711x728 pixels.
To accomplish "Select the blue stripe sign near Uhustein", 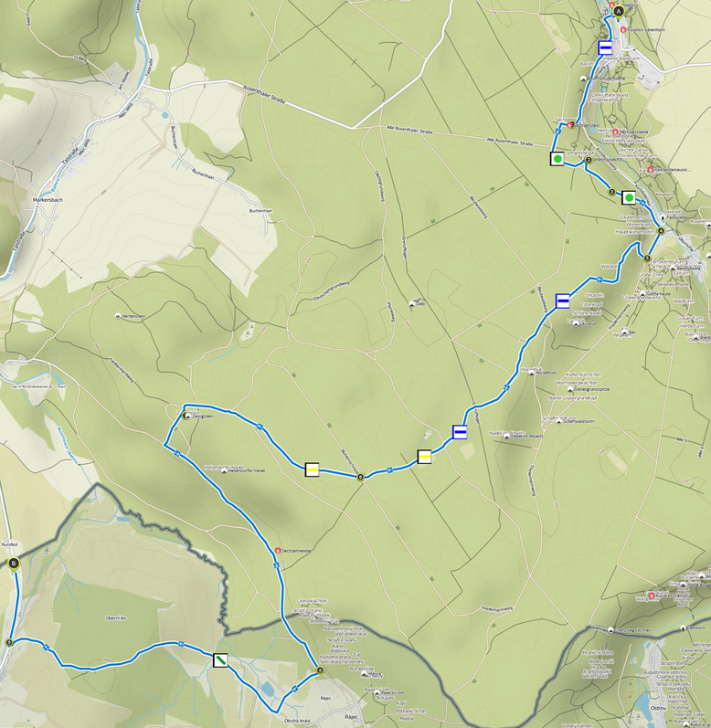I will [x=562, y=301].
